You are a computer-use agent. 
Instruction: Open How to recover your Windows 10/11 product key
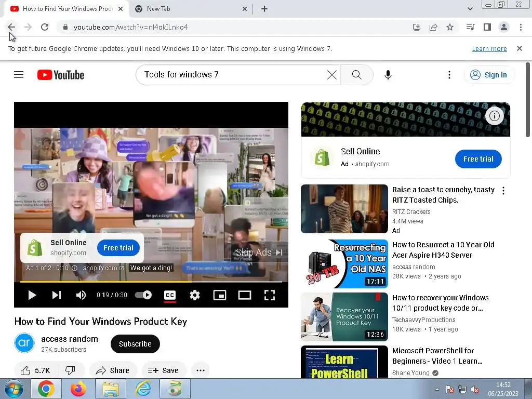[x=441, y=303]
